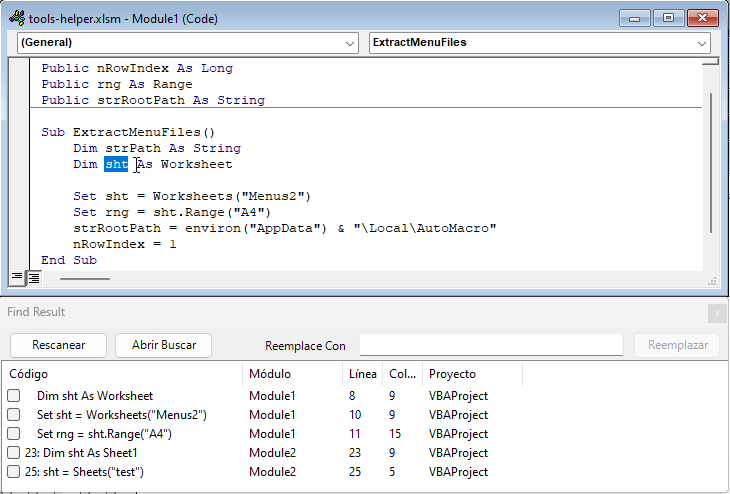The width and height of the screenshot is (730, 494).
Task: Close the Module1 code window
Action: click(x=703, y=19)
